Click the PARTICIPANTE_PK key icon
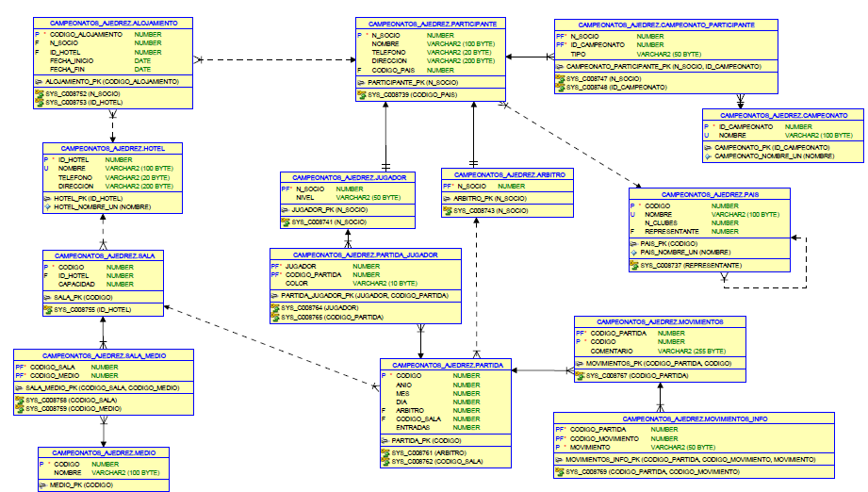The height and width of the screenshot is (492, 868). (362, 82)
